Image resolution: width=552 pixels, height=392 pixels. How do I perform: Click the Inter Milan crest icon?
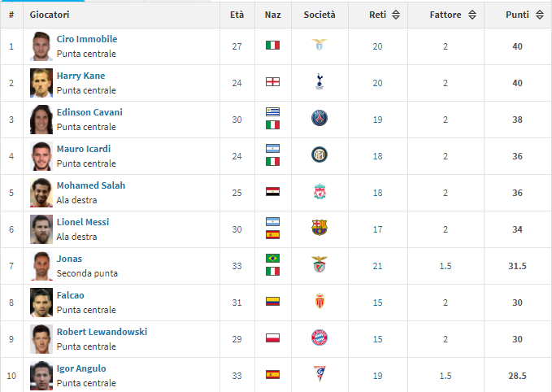[319, 155]
